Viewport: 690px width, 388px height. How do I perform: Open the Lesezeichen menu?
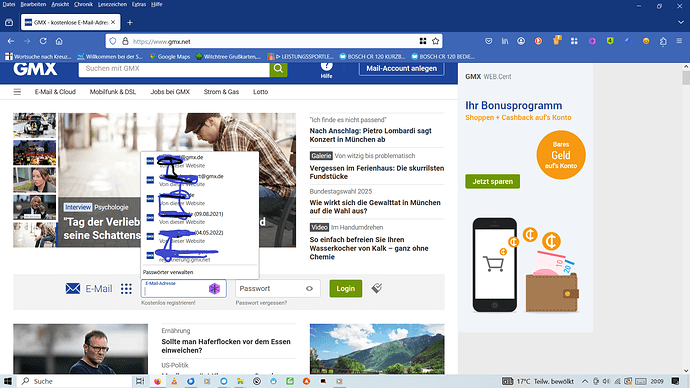tap(112, 4)
